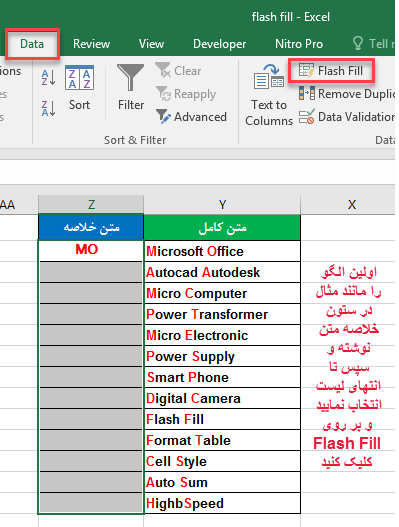
Task: Select the Auto Sum cell
Action: click(x=222, y=482)
